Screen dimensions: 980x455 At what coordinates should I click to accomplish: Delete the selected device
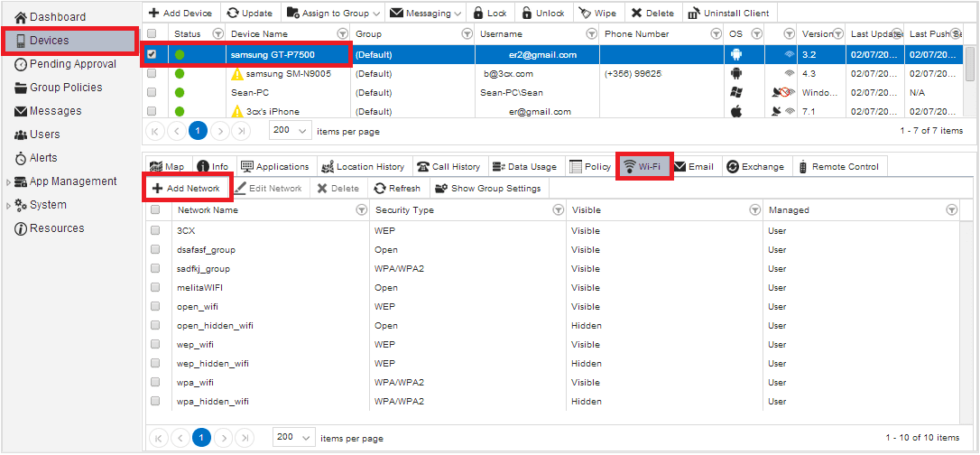[652, 14]
